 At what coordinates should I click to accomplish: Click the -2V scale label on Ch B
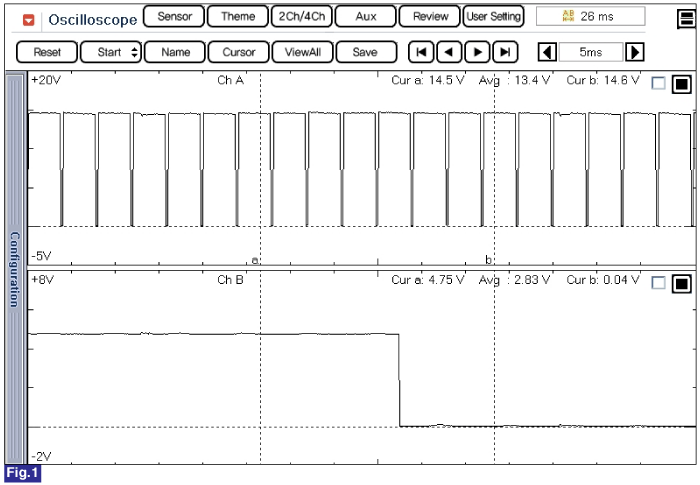point(42,456)
